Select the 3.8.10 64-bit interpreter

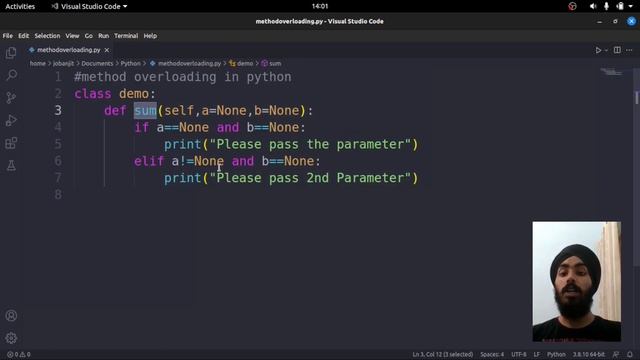pyautogui.click(x=588, y=354)
